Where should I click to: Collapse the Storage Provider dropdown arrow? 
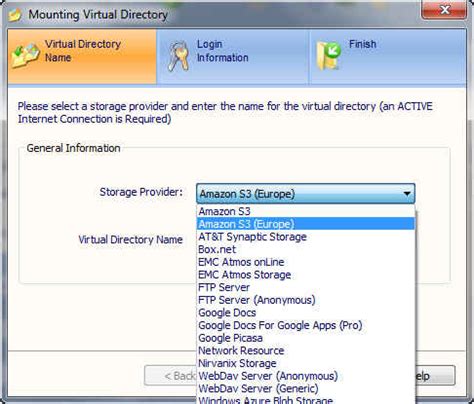[407, 194]
